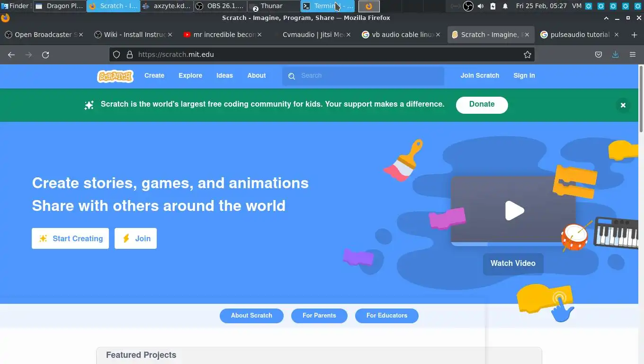The height and width of the screenshot is (364, 644).
Task: Open Explore in the Scratch navbar
Action: pos(190,76)
